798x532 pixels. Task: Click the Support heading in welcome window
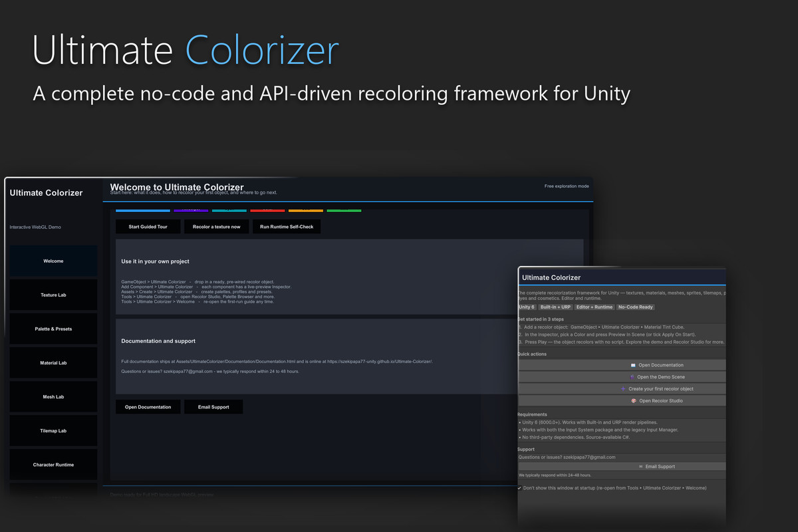point(526,450)
